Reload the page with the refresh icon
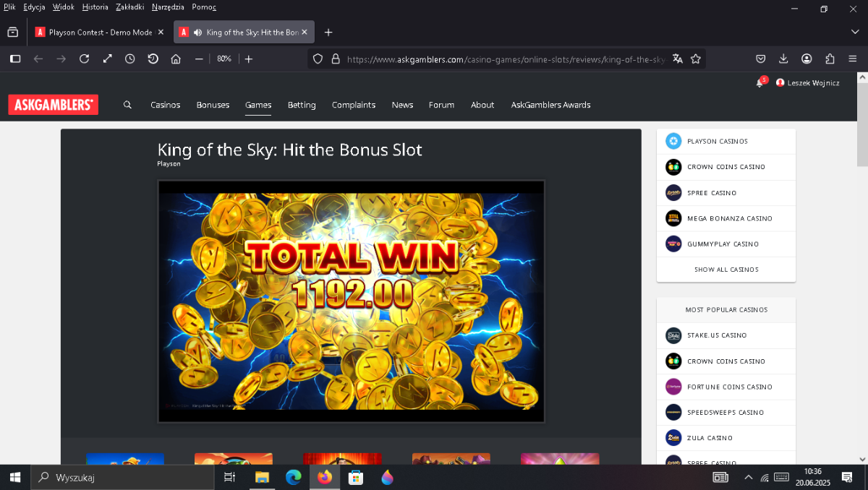Viewport: 868px width, 490px height. [84, 59]
